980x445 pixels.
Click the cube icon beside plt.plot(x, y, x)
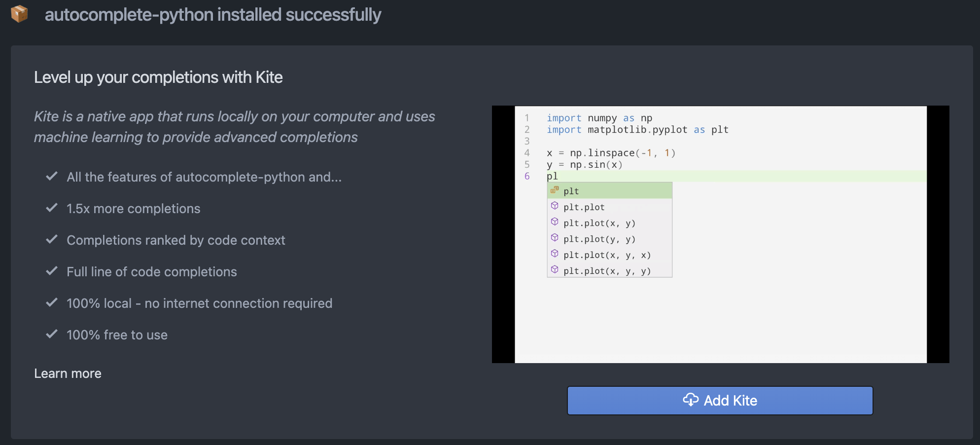[x=555, y=254]
